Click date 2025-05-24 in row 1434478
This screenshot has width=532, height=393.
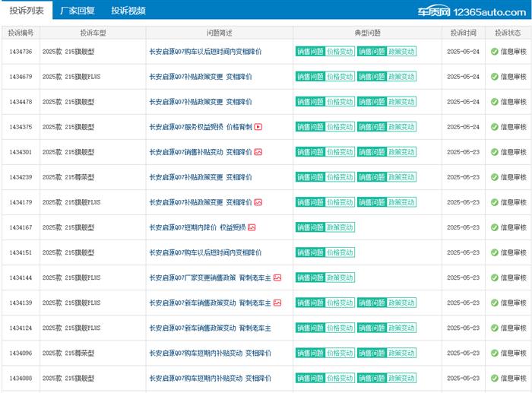tap(464, 102)
